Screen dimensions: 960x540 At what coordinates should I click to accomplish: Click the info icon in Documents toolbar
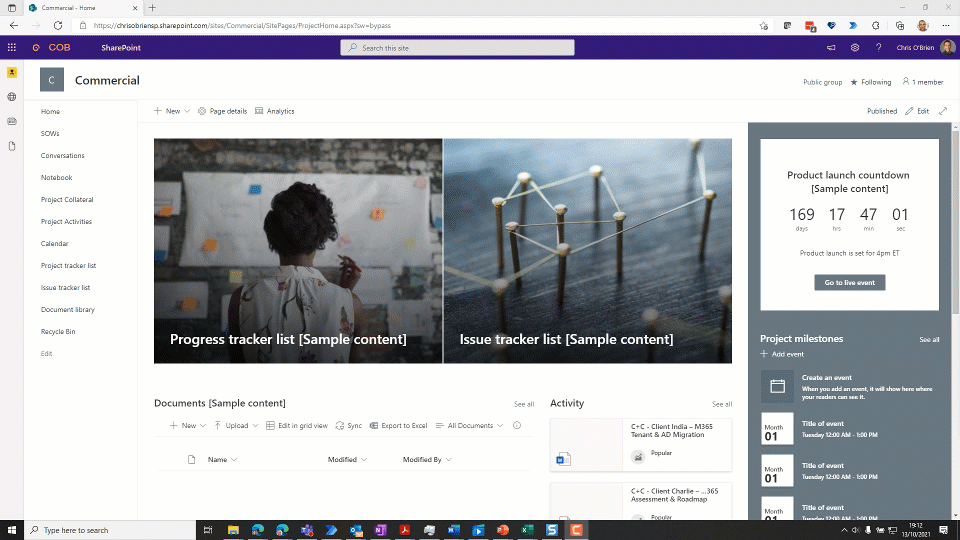click(517, 426)
